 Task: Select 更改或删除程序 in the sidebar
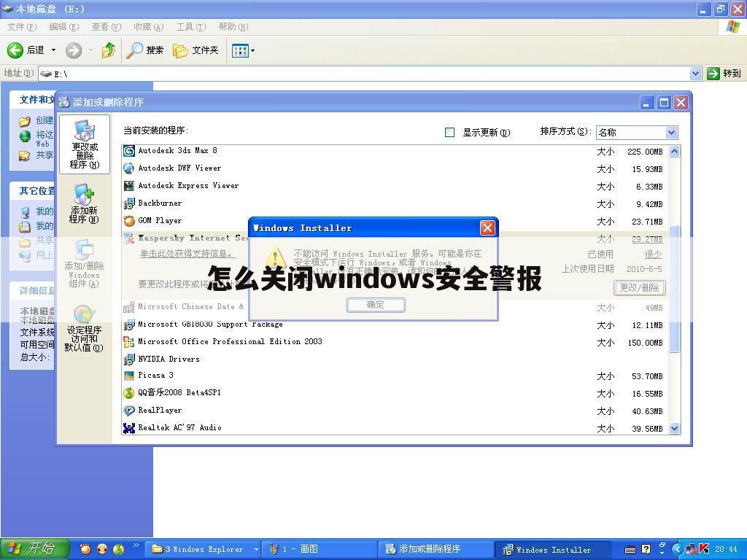(84, 144)
